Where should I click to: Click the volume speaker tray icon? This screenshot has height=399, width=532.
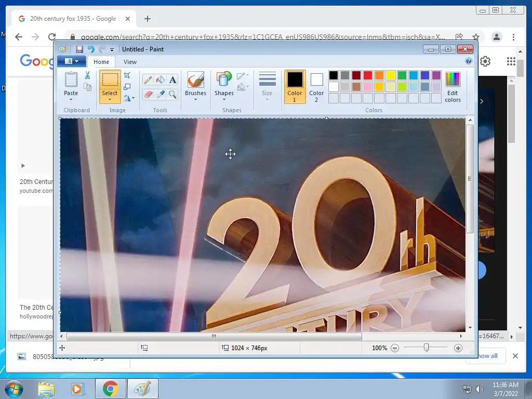click(x=479, y=389)
